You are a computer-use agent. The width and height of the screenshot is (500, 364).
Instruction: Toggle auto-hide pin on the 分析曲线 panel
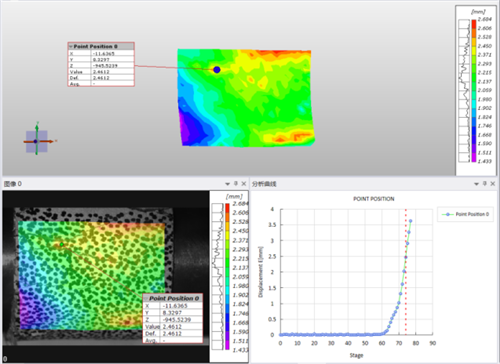coord(485,184)
